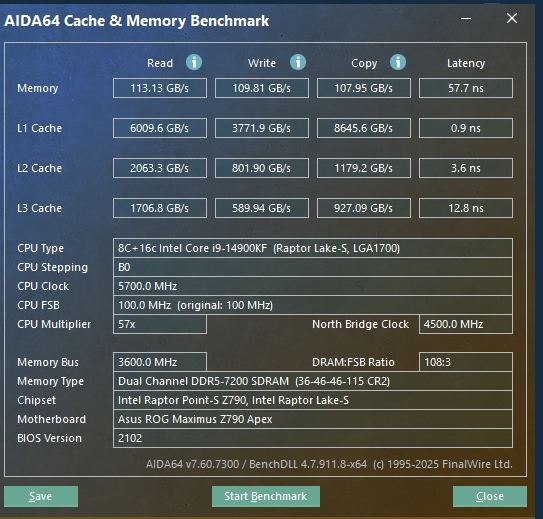Click the Write column header
The height and width of the screenshot is (519, 543).
(262, 63)
